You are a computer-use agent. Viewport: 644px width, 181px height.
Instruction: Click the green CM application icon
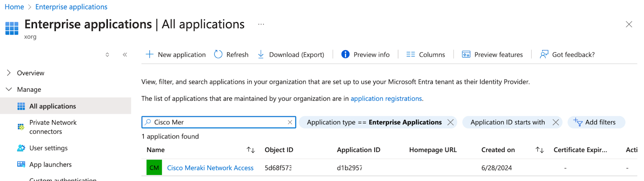pos(154,168)
